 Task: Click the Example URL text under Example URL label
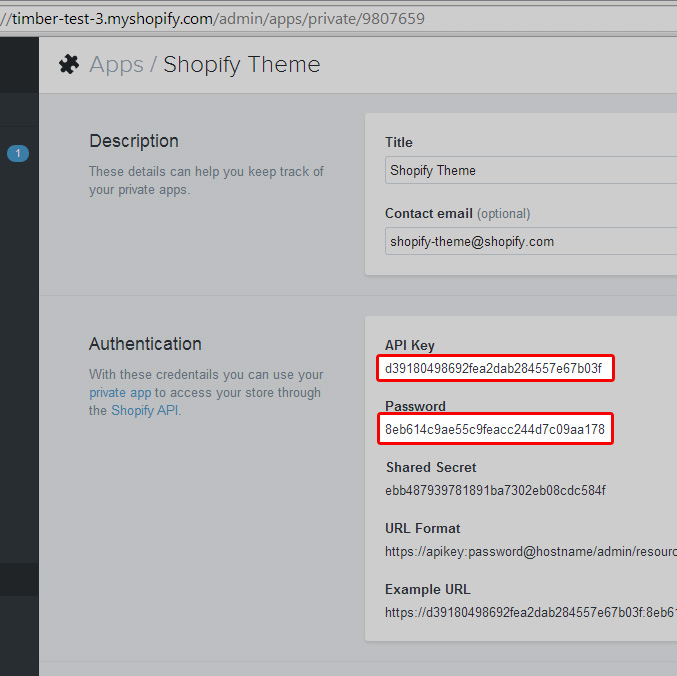[x=531, y=612]
